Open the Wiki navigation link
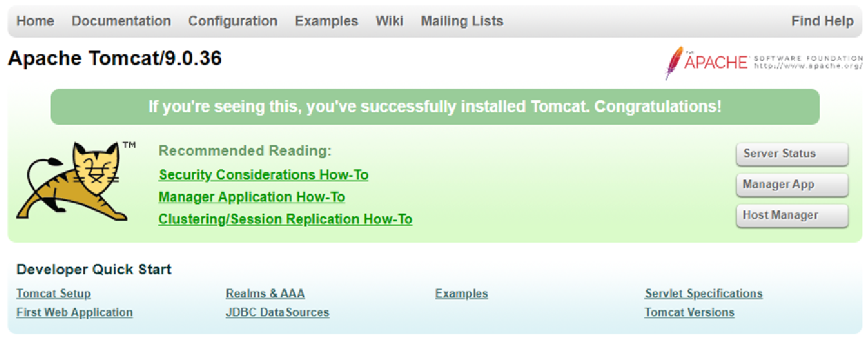868x349 pixels. 390,21
